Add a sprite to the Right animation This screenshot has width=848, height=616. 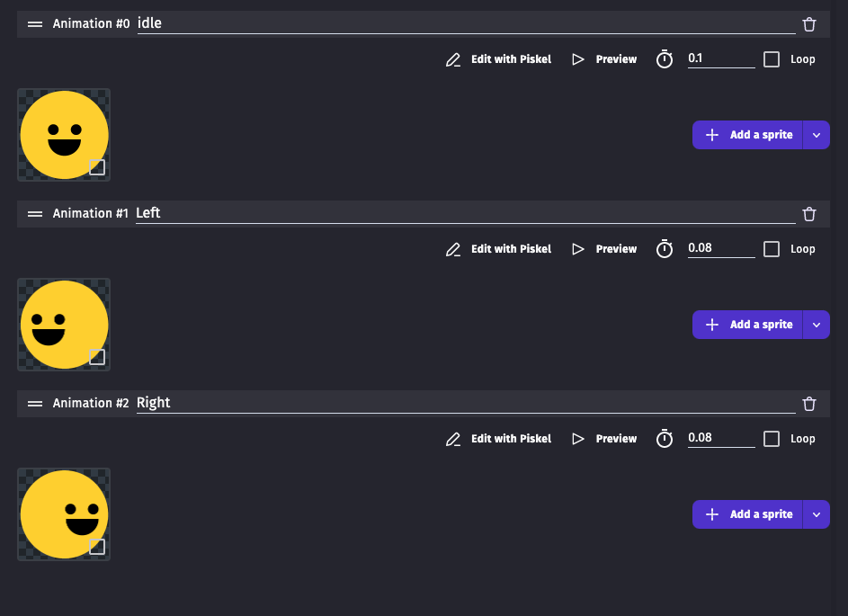coord(748,514)
